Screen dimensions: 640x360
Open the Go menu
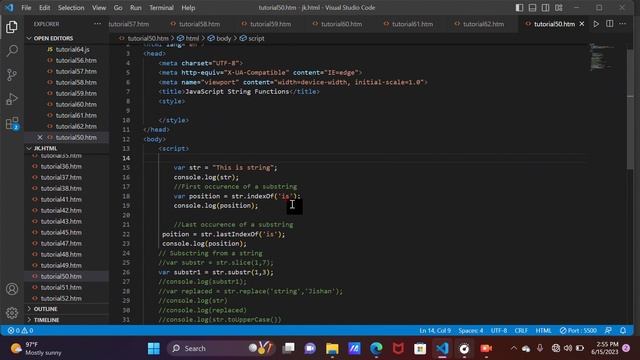click(x=118, y=8)
